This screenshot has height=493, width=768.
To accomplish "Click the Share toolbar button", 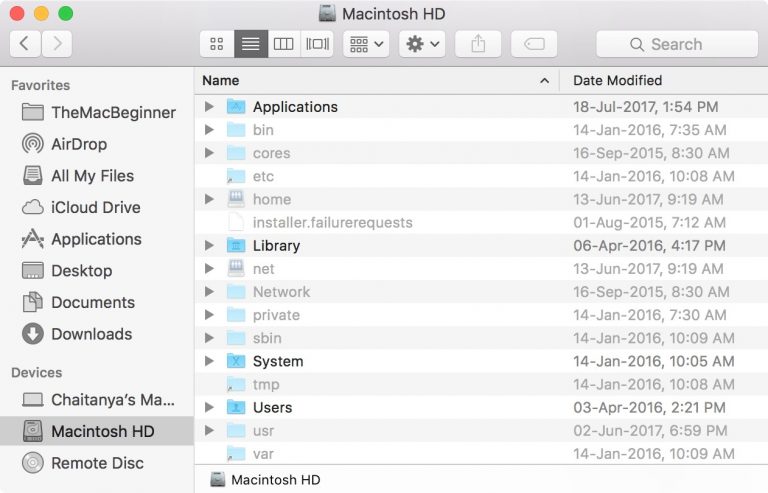I will (x=478, y=44).
